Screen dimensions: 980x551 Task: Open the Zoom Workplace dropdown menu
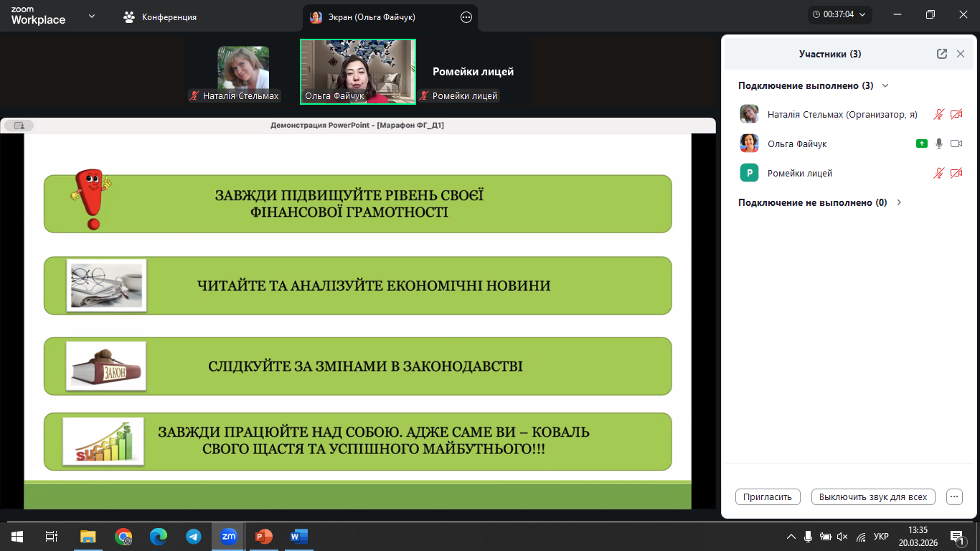pos(91,17)
